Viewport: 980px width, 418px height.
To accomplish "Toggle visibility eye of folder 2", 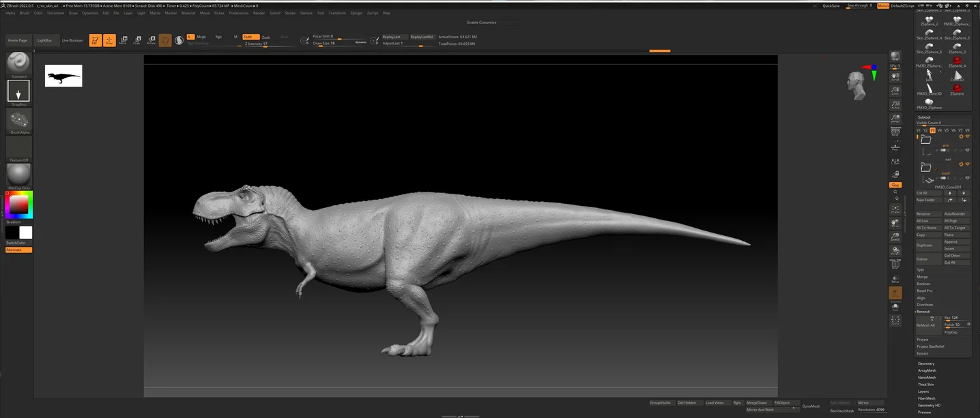I will pos(968,164).
